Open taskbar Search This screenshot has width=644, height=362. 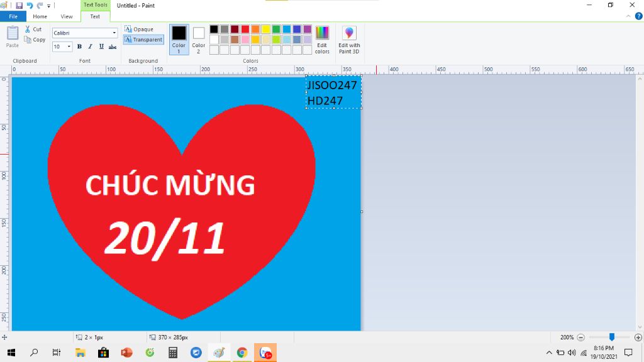pyautogui.click(x=34, y=353)
